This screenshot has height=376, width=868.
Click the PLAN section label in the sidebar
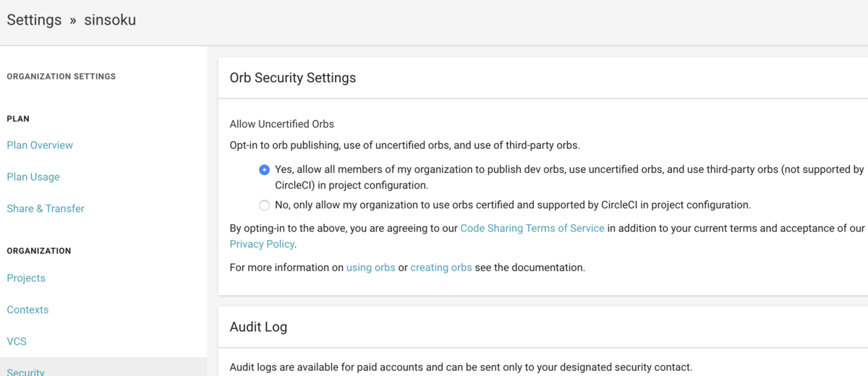click(x=18, y=119)
